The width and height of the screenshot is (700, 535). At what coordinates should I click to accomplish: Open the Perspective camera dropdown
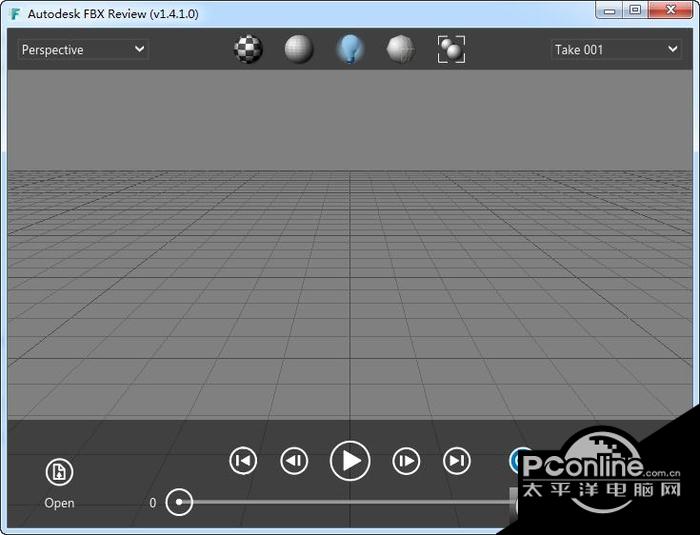pos(83,50)
